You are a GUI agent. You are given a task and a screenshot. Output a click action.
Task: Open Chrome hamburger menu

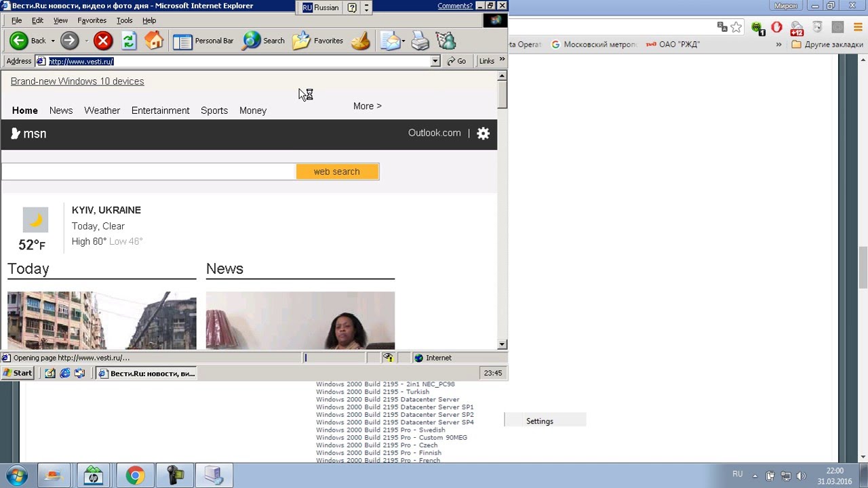click(858, 28)
